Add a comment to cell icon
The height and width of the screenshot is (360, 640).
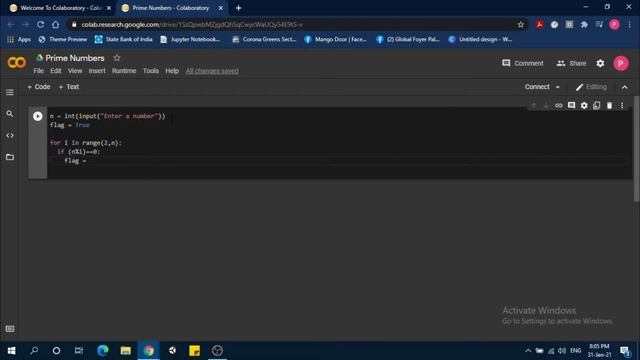[x=571, y=106]
